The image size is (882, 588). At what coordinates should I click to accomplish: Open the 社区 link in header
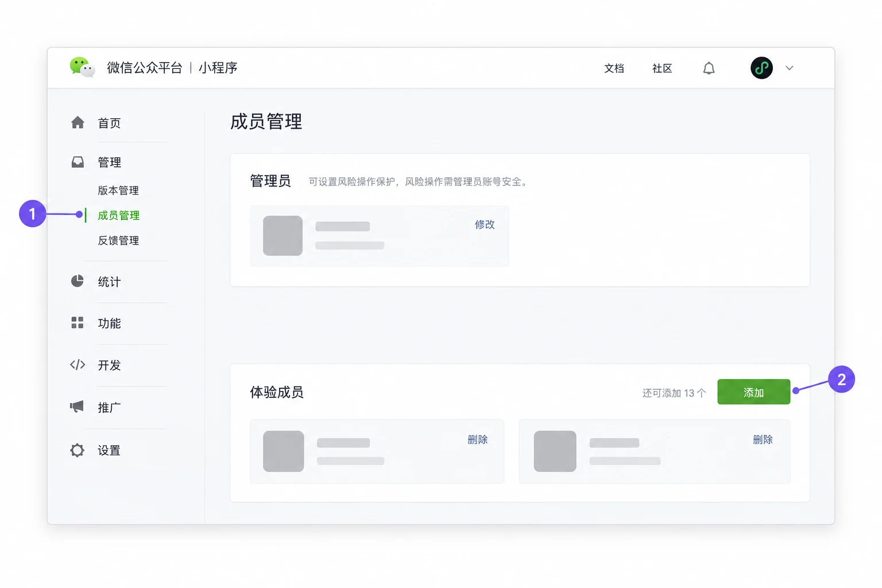[662, 68]
